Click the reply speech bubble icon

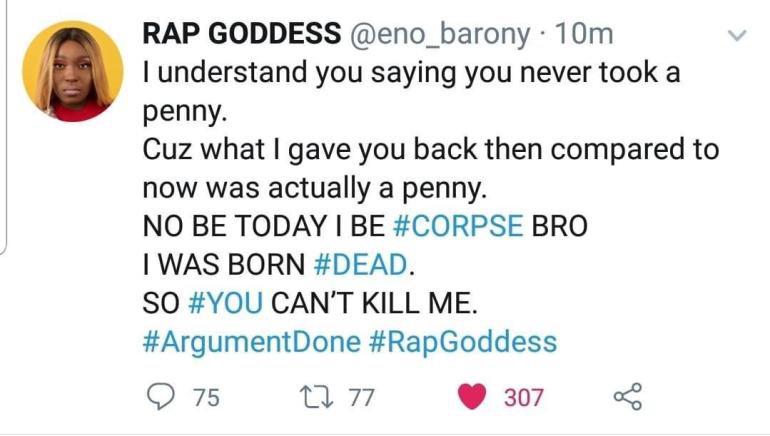click(x=161, y=397)
